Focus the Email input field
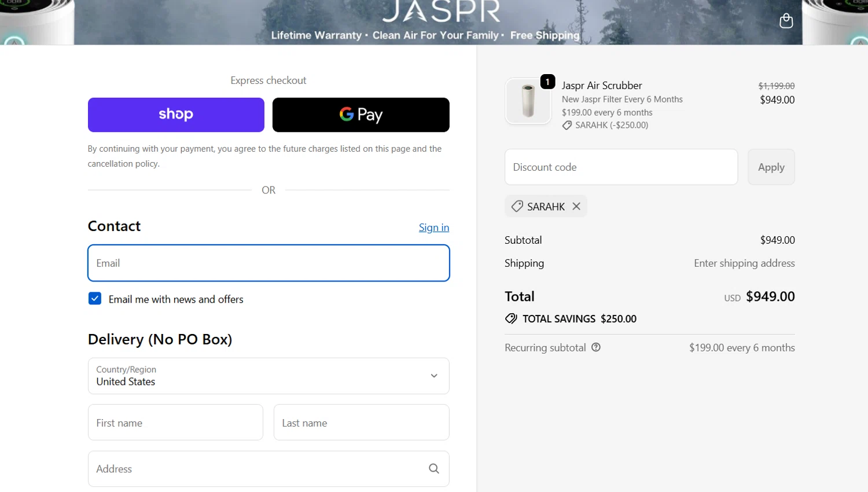868x492 pixels. (269, 263)
